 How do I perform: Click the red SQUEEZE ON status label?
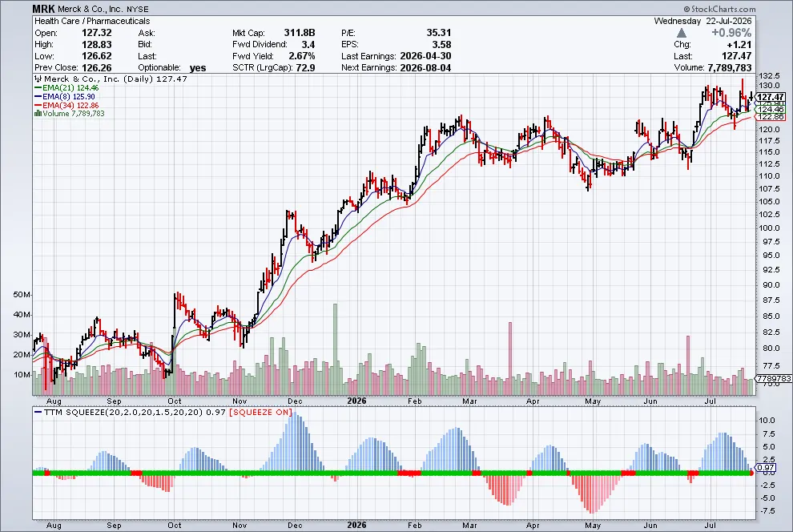click(260, 412)
